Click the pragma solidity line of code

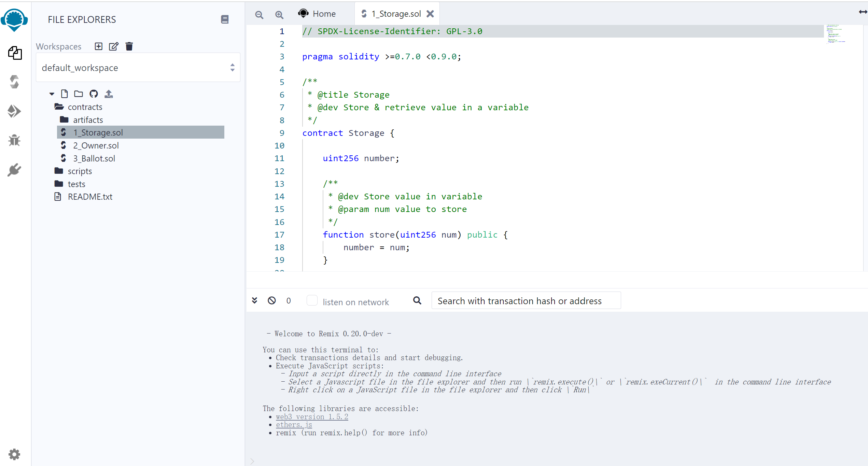(x=381, y=57)
